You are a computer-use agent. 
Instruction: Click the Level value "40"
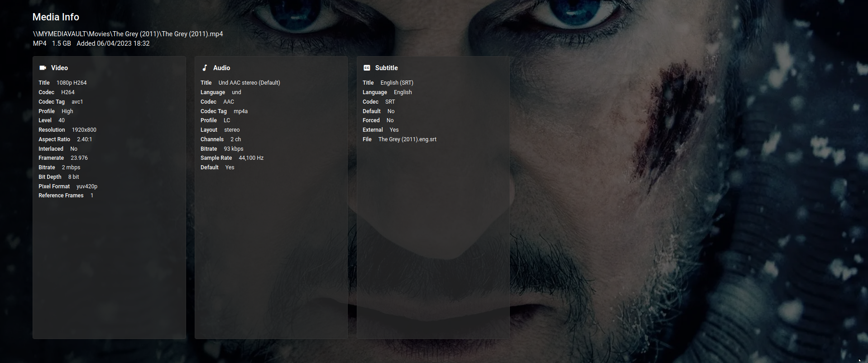62,120
